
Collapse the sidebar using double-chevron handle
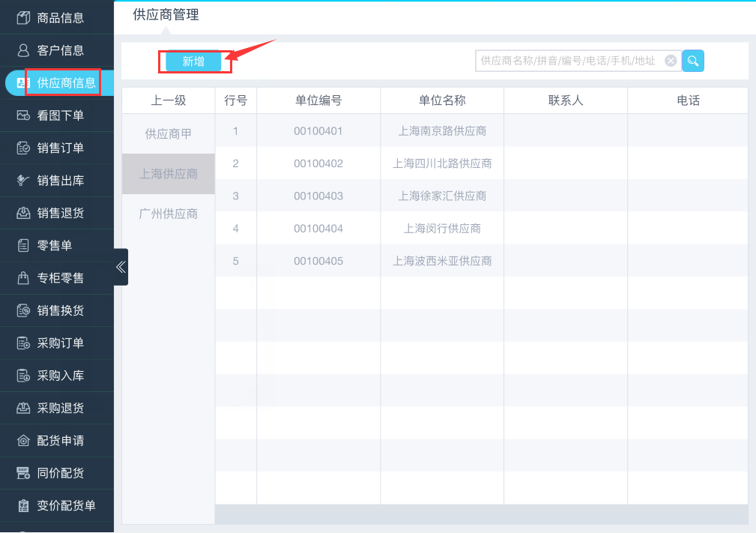(121, 267)
